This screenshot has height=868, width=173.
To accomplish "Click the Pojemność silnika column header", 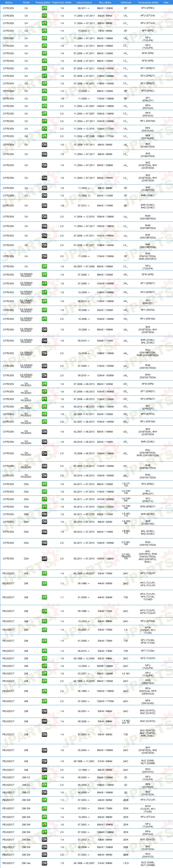I will tap(62, 2).
